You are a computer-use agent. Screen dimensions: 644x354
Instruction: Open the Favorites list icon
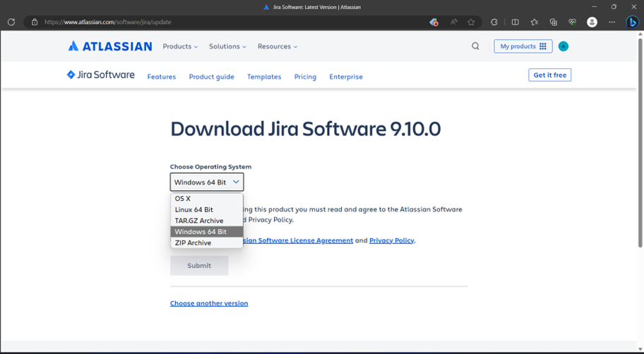(x=534, y=22)
